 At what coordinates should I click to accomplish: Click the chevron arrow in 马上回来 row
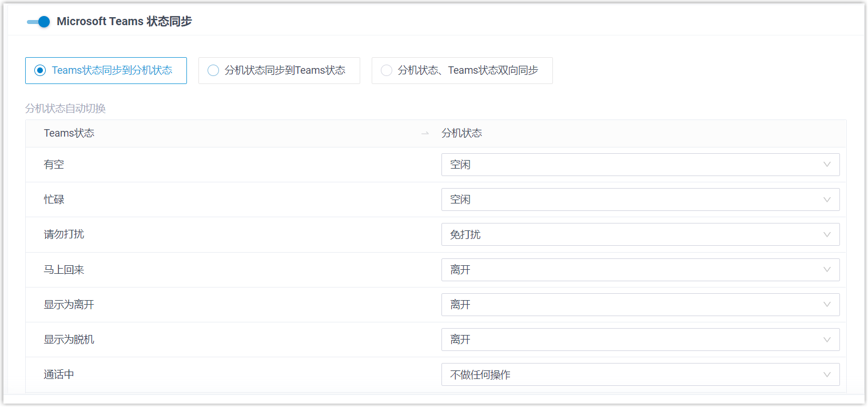827,270
